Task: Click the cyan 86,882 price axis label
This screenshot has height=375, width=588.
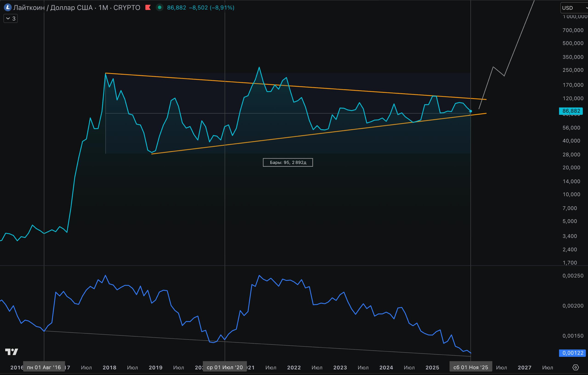Action: [x=571, y=111]
